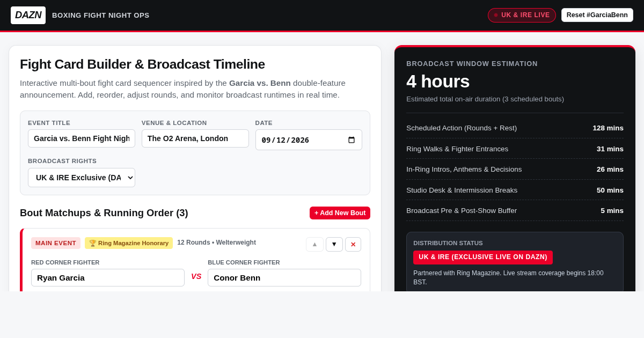Edit Red Corner Fighter name Ryan Garcia
The height and width of the screenshot is (338, 644).
(108, 277)
